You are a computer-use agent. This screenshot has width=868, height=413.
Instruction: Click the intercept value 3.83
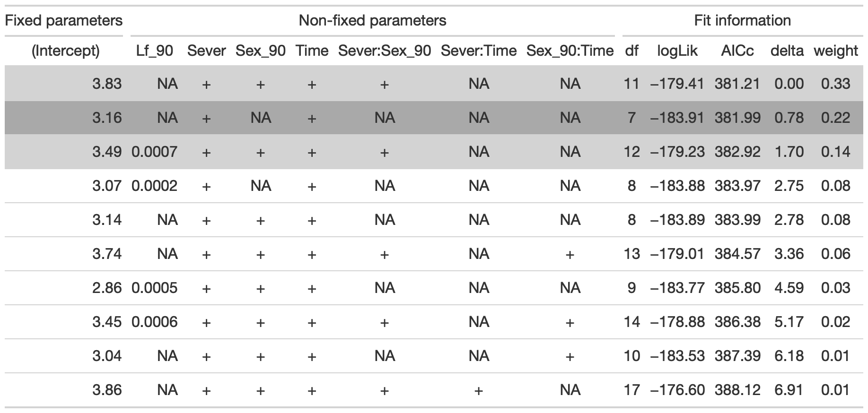point(107,84)
